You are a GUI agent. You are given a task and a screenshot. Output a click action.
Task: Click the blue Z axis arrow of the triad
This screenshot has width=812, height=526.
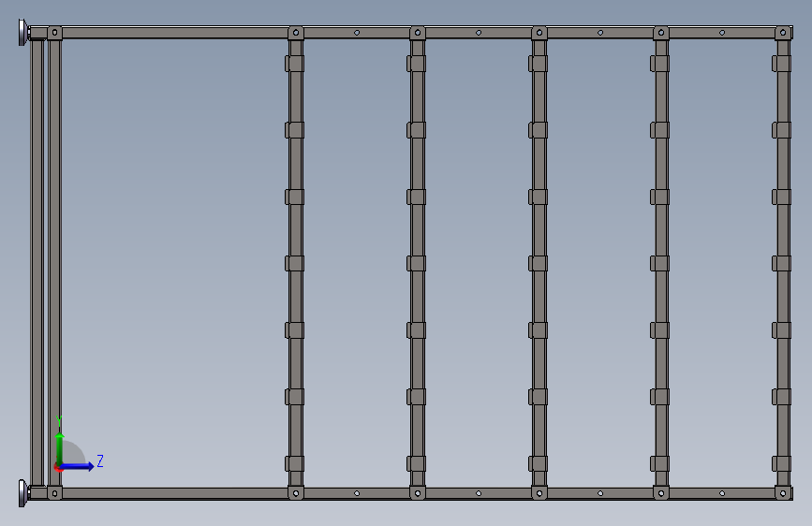click(x=78, y=466)
